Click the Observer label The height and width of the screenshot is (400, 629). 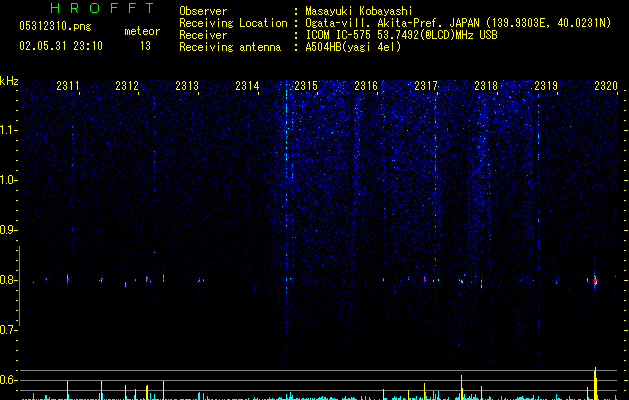[x=203, y=11]
